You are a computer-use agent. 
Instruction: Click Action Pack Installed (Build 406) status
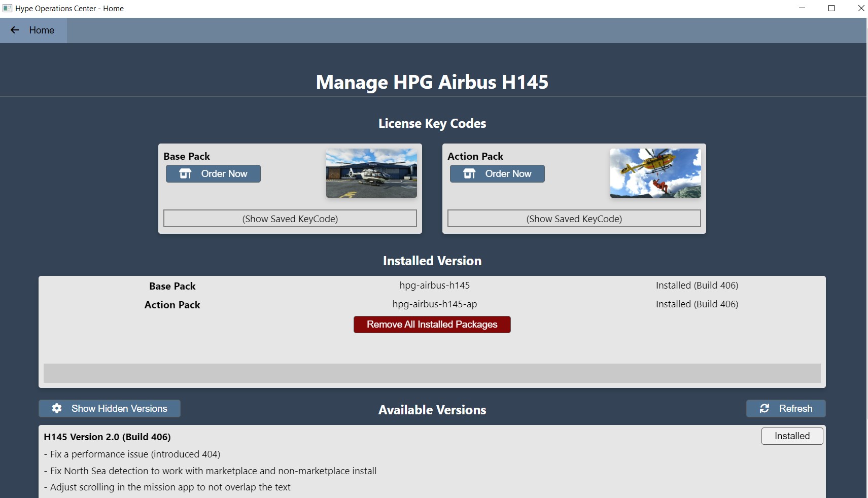(x=697, y=304)
